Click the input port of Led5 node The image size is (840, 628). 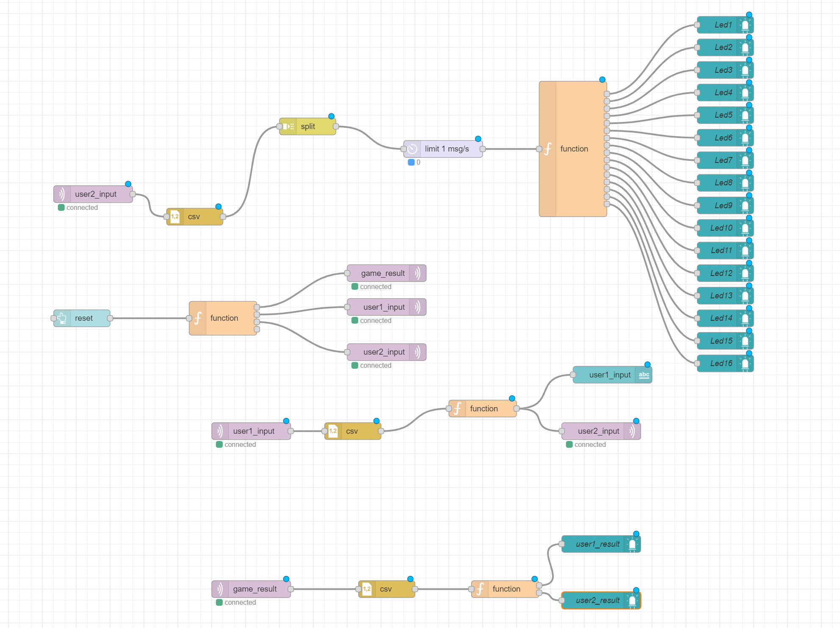click(x=697, y=115)
